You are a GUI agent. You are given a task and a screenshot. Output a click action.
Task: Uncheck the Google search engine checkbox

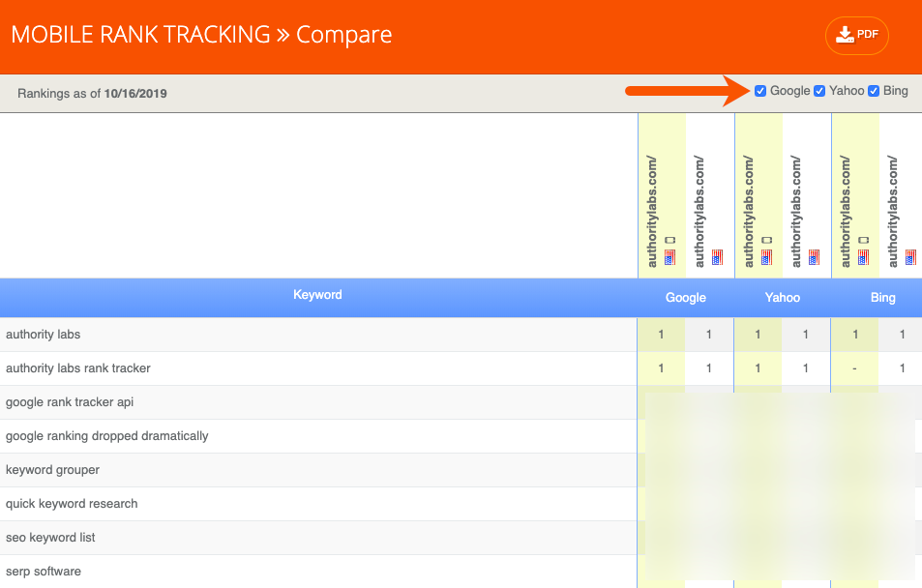760,91
